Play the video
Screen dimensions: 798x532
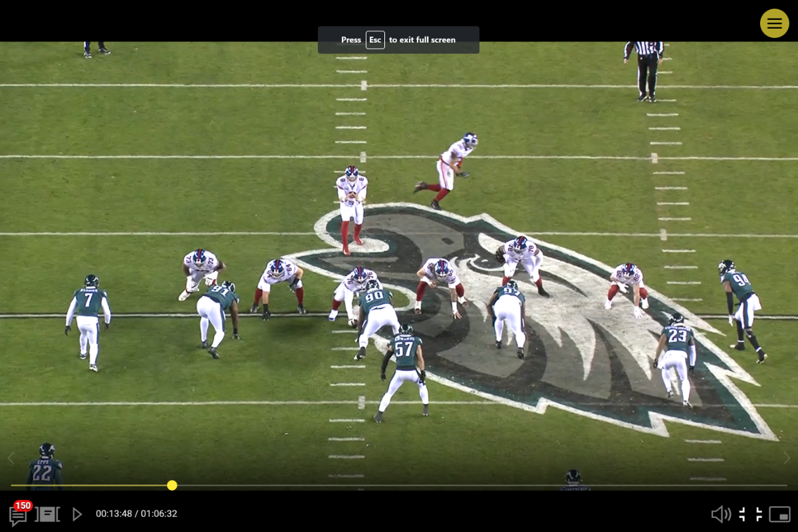[77, 514]
